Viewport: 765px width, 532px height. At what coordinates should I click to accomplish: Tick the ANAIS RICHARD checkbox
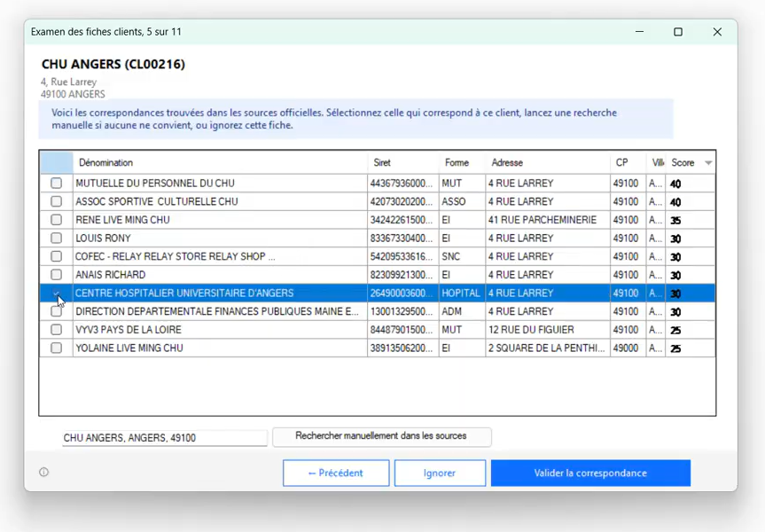(56, 274)
